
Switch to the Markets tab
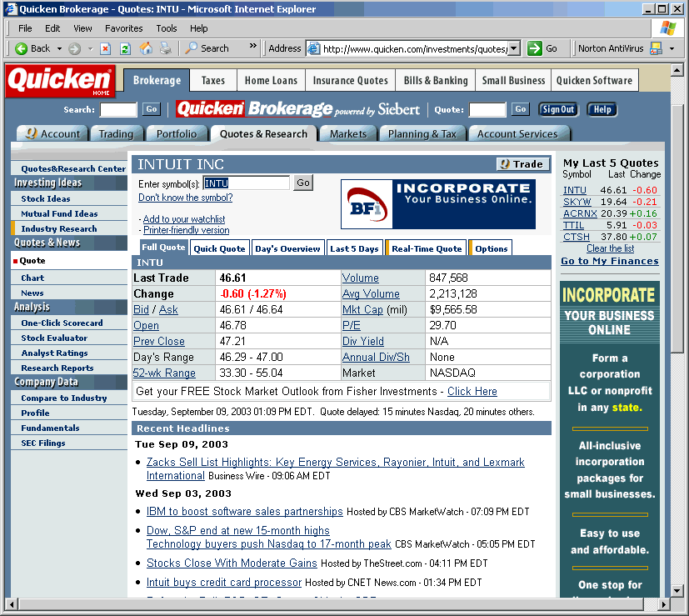click(347, 133)
